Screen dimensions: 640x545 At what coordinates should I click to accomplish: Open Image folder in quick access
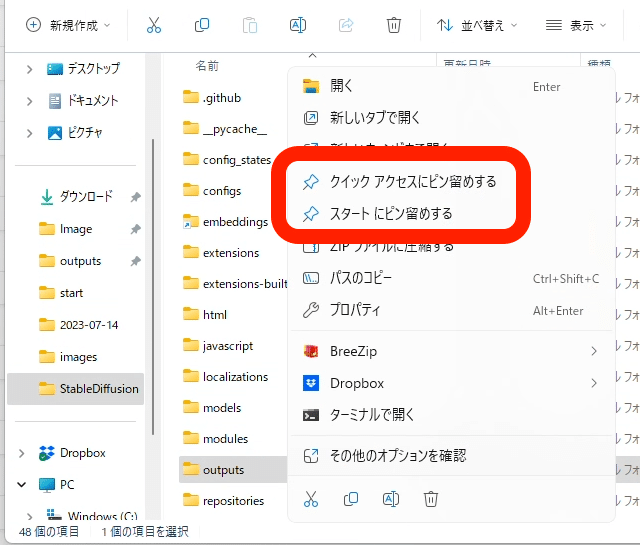65,229
